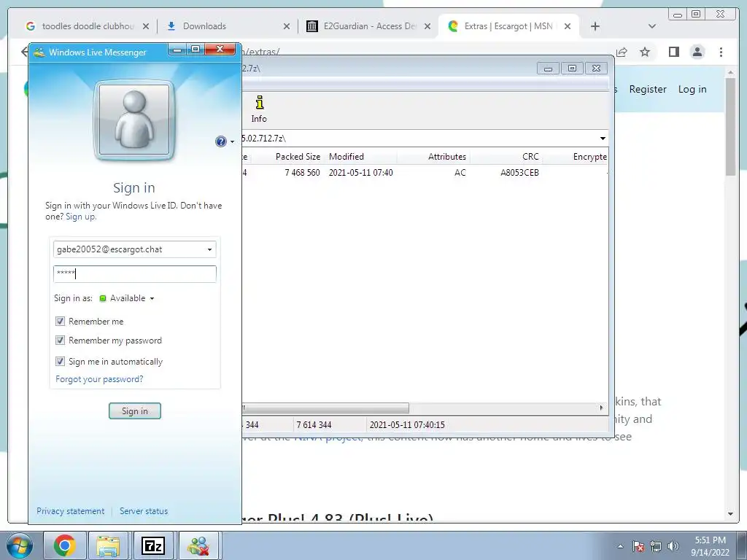Click password input field
This screenshot has height=560, width=747.
[x=135, y=274]
